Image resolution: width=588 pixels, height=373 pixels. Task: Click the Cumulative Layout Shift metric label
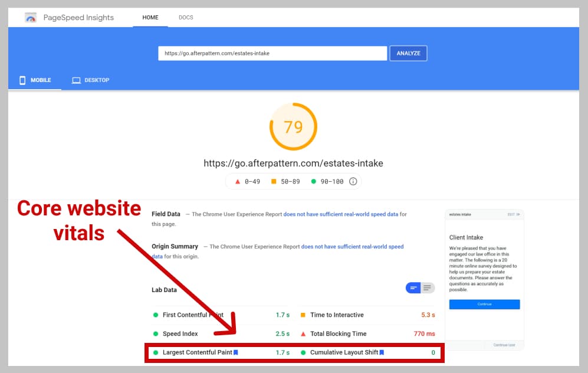344,352
